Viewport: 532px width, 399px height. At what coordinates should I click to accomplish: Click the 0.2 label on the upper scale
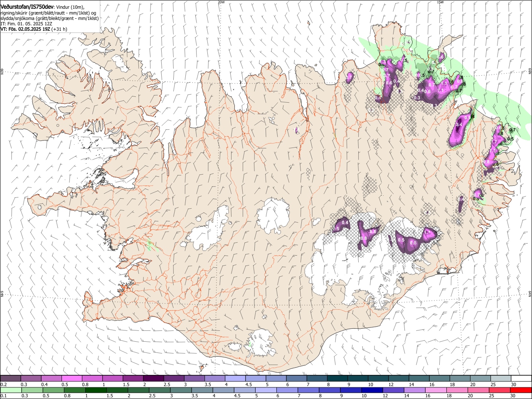click(x=4, y=384)
